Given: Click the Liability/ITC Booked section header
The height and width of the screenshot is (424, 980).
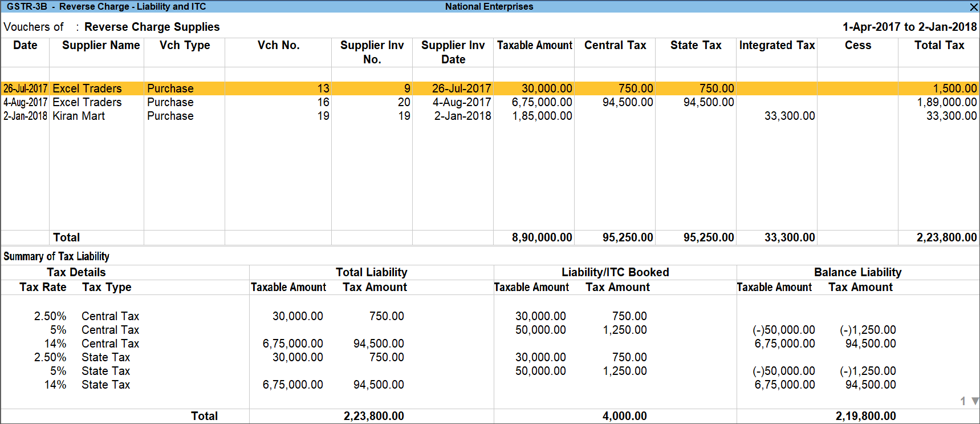Looking at the screenshot, I should (615, 272).
